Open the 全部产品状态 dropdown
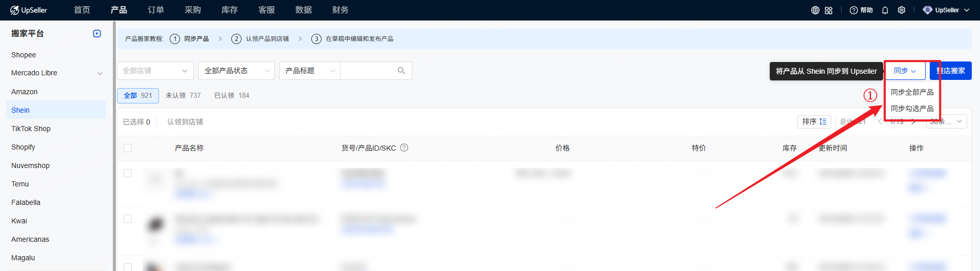The image size is (980, 271). click(x=236, y=71)
